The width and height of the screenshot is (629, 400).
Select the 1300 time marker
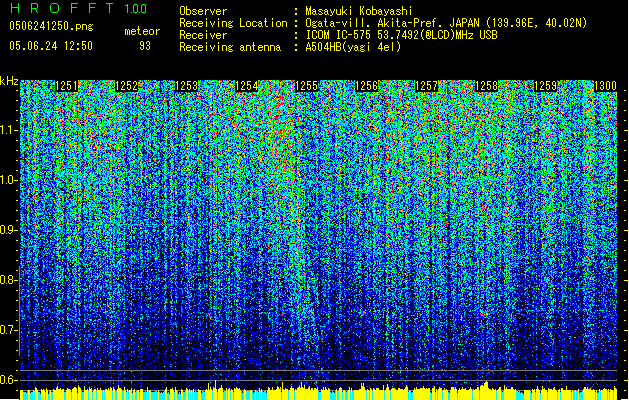[606, 87]
